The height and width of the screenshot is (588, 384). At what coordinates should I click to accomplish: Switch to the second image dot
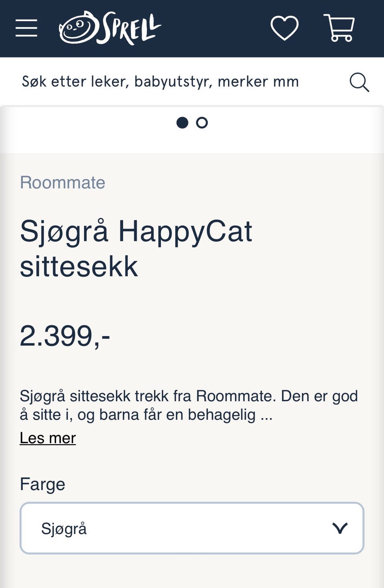coord(202,123)
